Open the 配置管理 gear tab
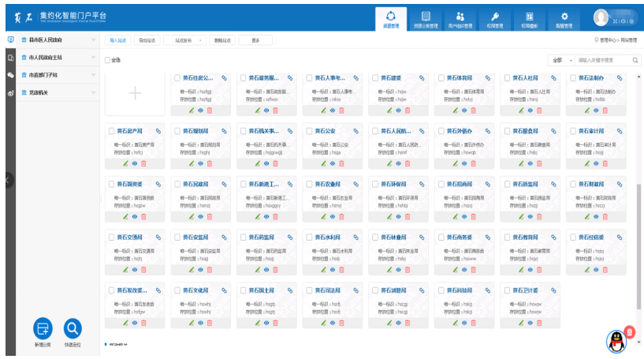 click(564, 19)
